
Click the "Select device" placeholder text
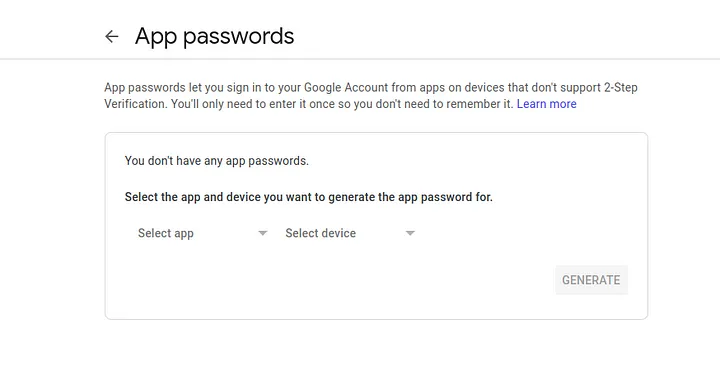tap(321, 233)
